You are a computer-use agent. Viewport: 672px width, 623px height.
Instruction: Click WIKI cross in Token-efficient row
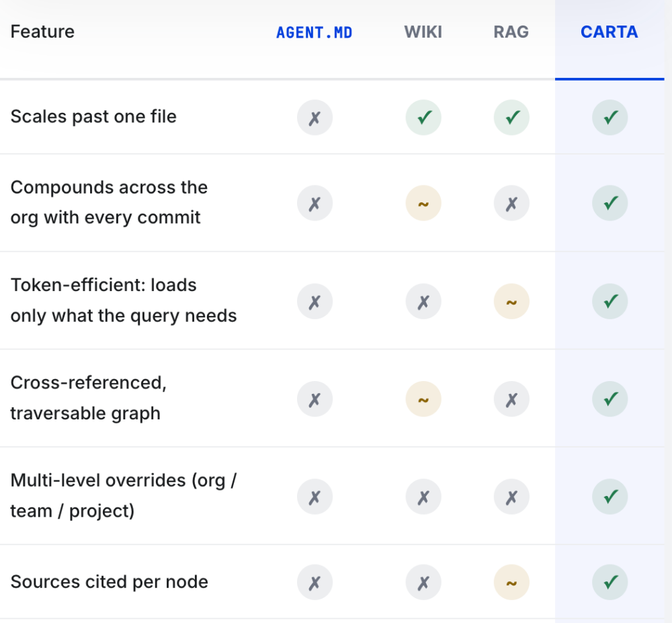pos(423,301)
